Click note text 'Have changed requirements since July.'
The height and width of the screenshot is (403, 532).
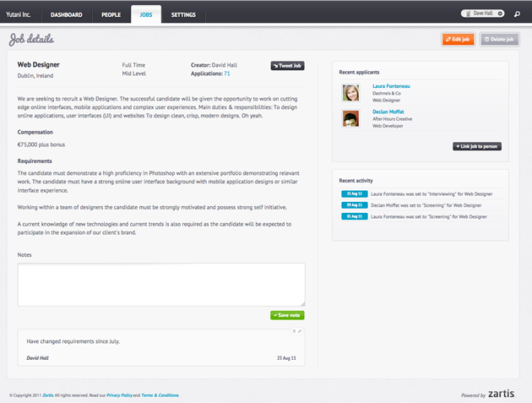[x=73, y=341]
